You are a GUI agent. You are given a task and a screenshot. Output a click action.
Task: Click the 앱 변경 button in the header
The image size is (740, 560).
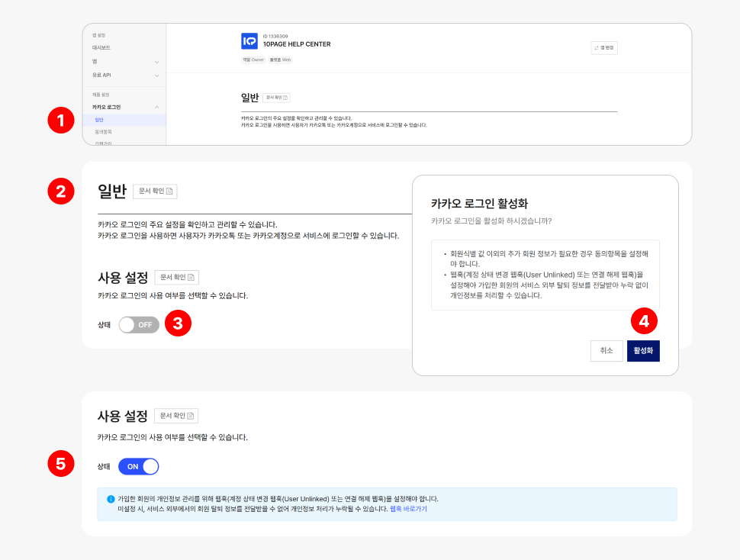click(x=603, y=47)
